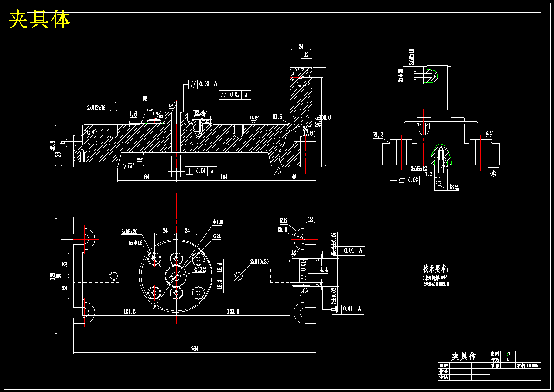This screenshot has height=392, width=554.
Task: Click the "7.2" dimension text
Action: (x=429, y=174)
